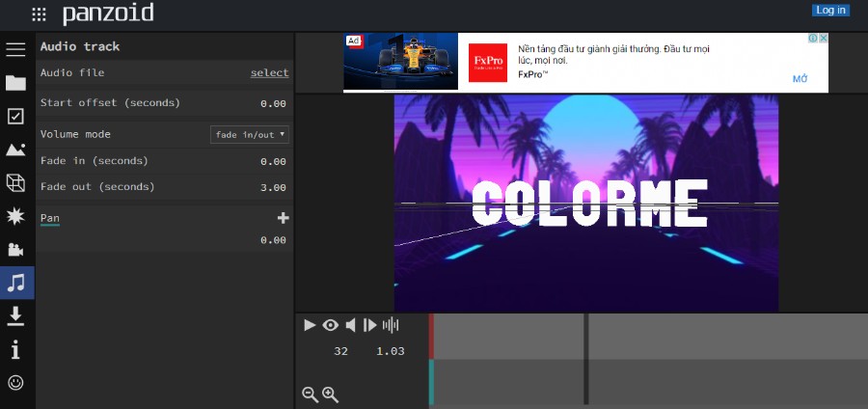The image size is (868, 409).
Task: Click the Audio file label
Action: (72, 73)
